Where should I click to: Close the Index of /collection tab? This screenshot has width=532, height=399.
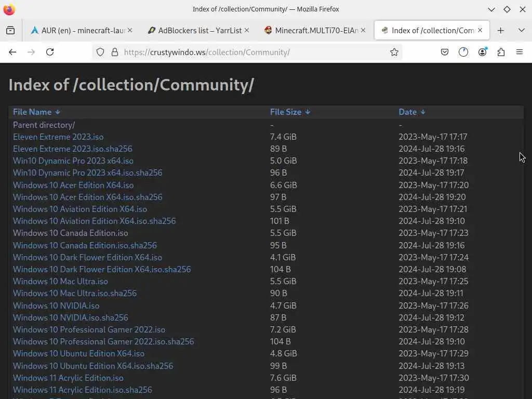pos(480,31)
